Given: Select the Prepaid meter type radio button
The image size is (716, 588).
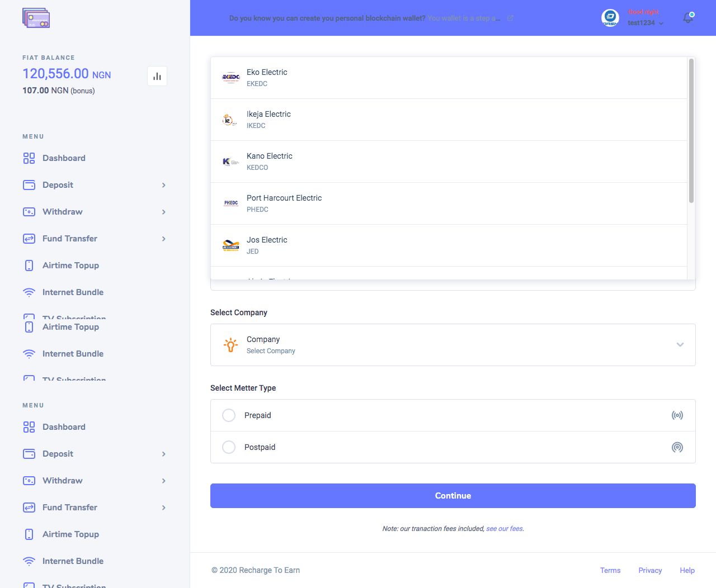Looking at the screenshot, I should [x=229, y=415].
